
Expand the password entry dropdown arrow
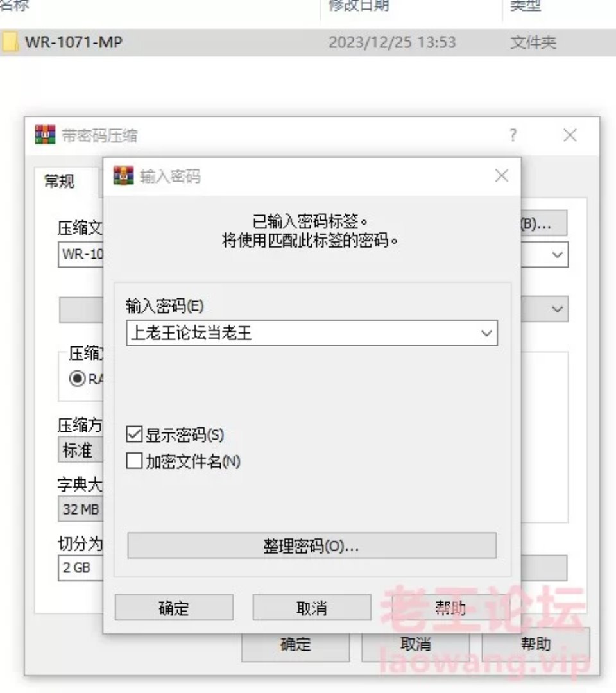[x=486, y=333]
